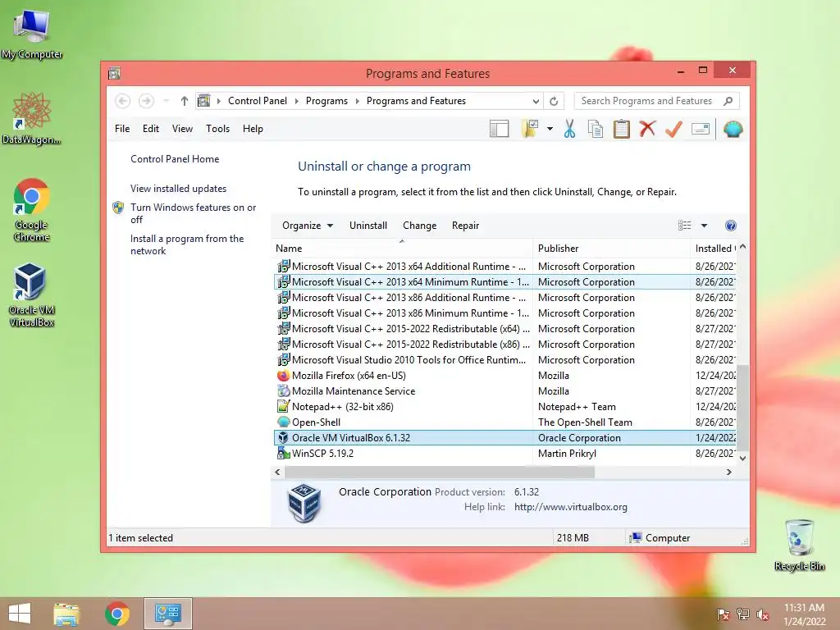This screenshot has width=840, height=630.
Task: Open the File menu
Action: click(122, 129)
